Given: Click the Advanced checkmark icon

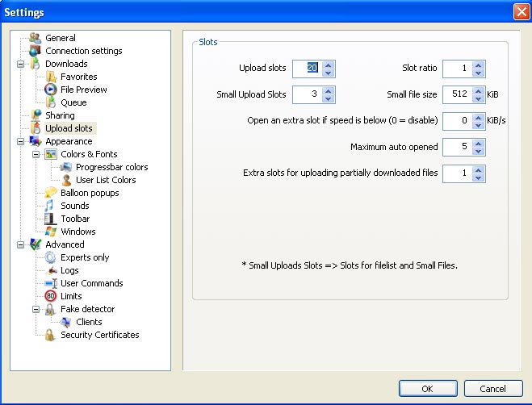Looking at the screenshot, I should coord(36,244).
